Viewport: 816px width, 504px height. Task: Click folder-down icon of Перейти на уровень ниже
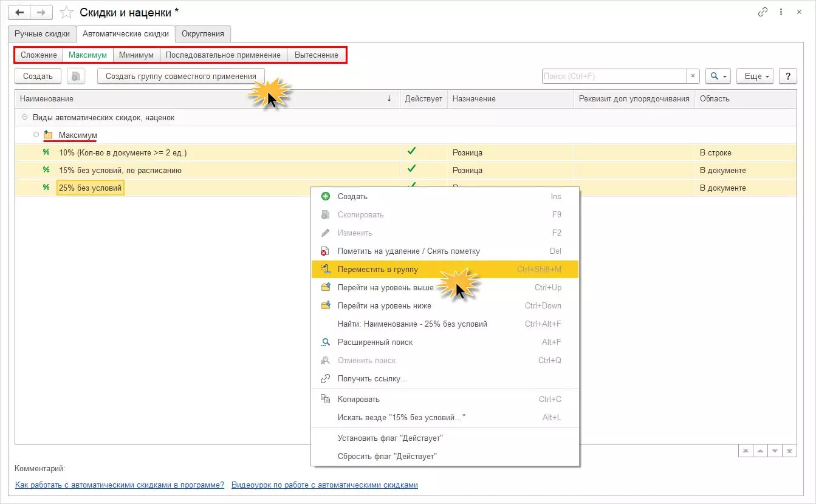(x=325, y=305)
